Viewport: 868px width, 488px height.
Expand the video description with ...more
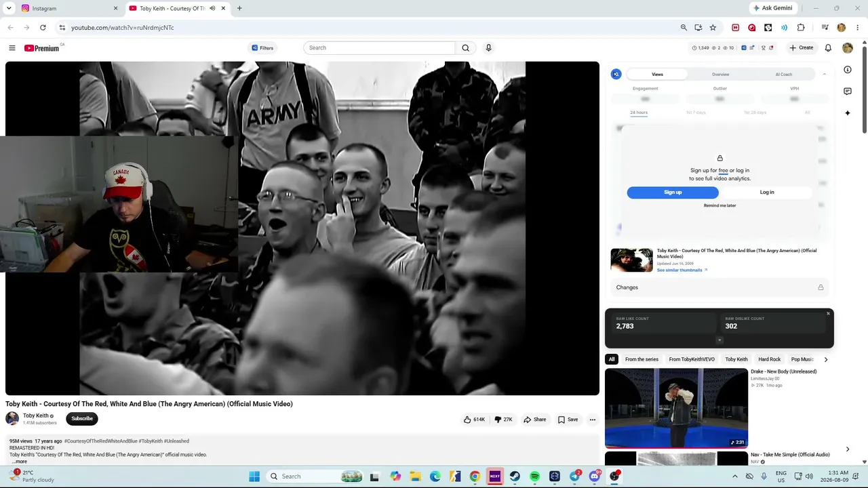[x=20, y=462]
